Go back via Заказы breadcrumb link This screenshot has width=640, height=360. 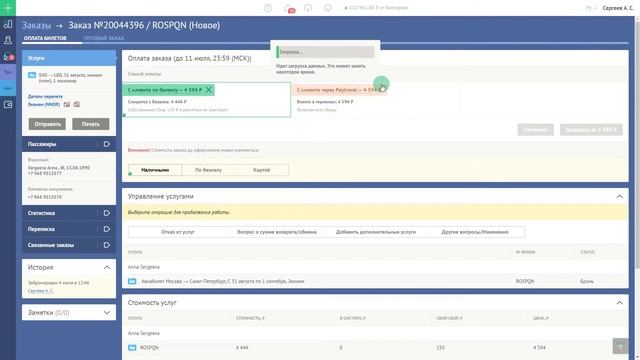(x=36, y=25)
